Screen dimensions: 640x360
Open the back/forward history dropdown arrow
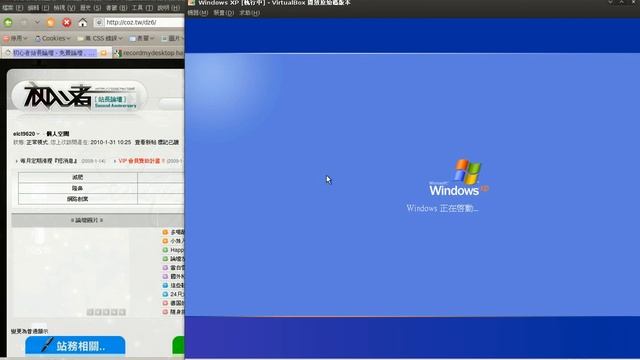pyautogui.click(x=37, y=22)
